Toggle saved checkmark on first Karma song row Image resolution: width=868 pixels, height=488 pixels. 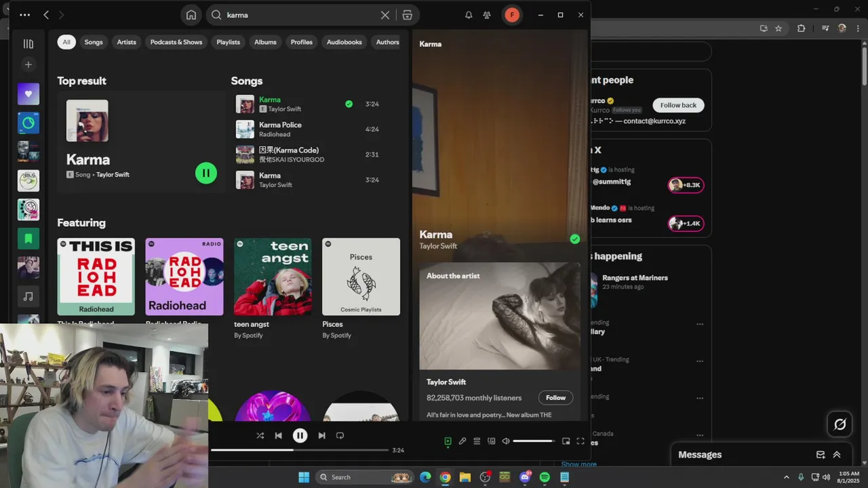pos(349,104)
